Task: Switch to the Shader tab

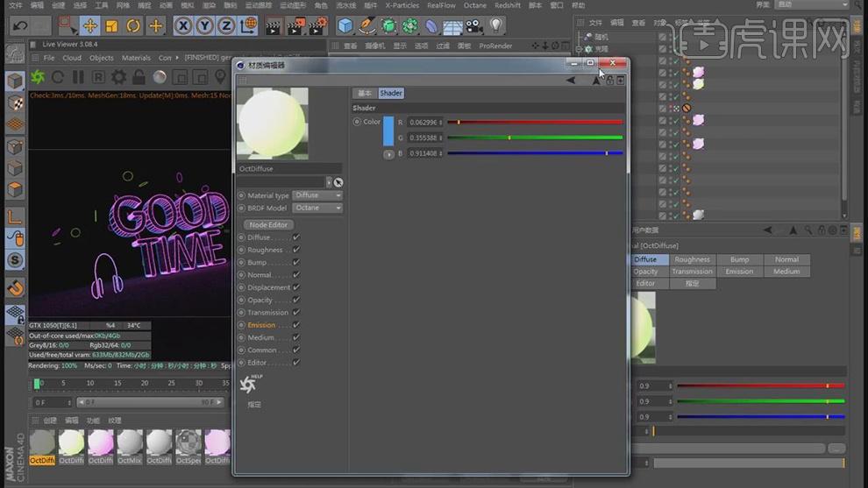Action: [391, 93]
